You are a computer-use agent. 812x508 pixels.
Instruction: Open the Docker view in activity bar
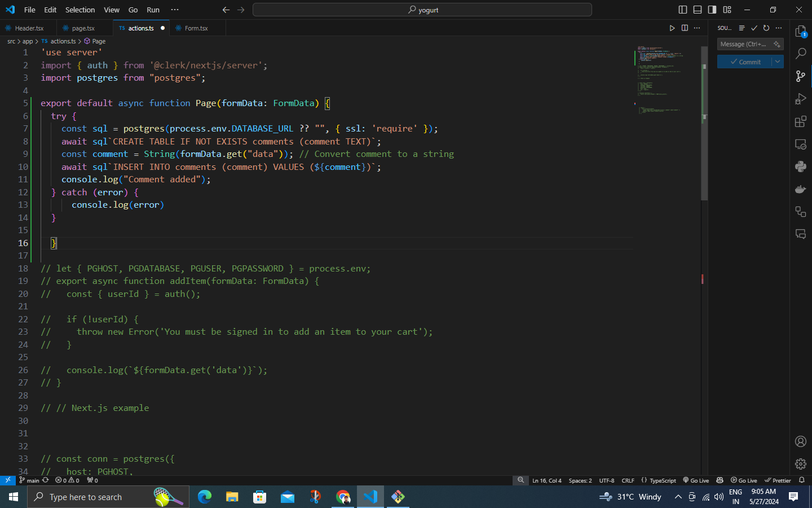[800, 189]
